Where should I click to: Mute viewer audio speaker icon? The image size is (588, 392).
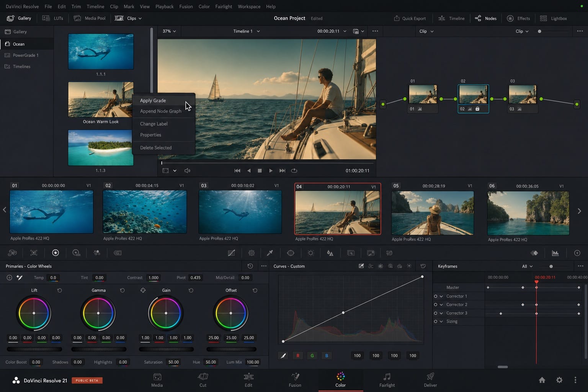pyautogui.click(x=188, y=171)
